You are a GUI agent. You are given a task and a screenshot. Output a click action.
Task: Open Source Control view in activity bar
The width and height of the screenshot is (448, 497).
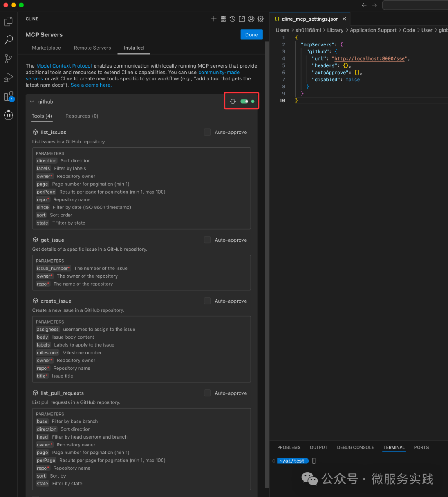(x=9, y=58)
